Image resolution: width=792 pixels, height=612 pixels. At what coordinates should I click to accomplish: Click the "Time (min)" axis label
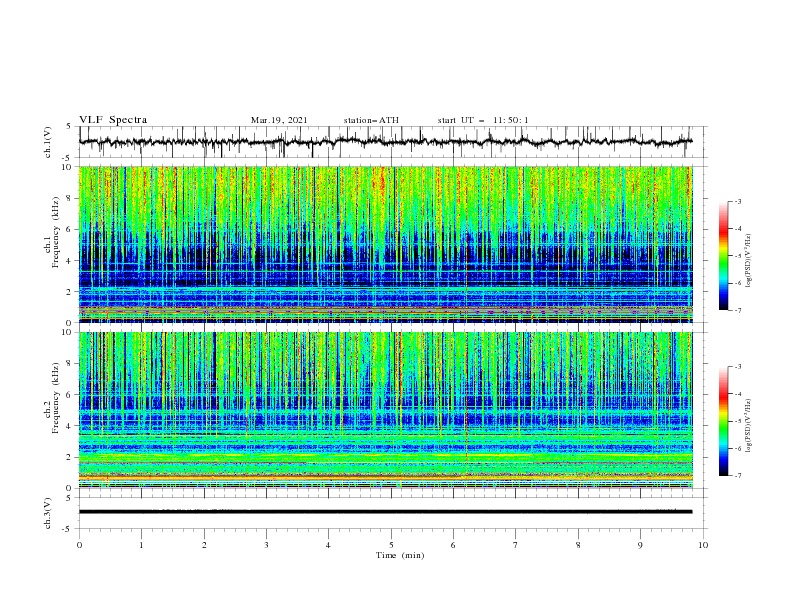click(x=400, y=555)
